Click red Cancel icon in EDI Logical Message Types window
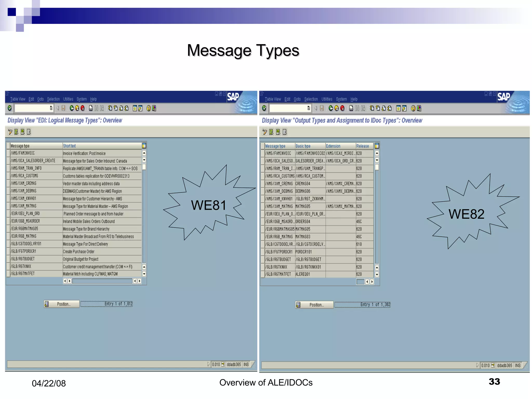This screenshot has width=532, height=399. pyautogui.click(x=83, y=108)
